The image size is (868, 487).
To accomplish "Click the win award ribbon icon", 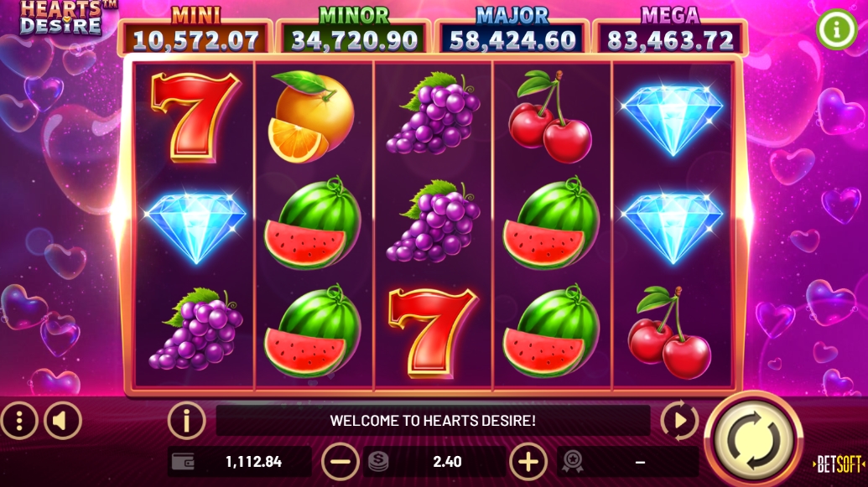I will (x=573, y=461).
